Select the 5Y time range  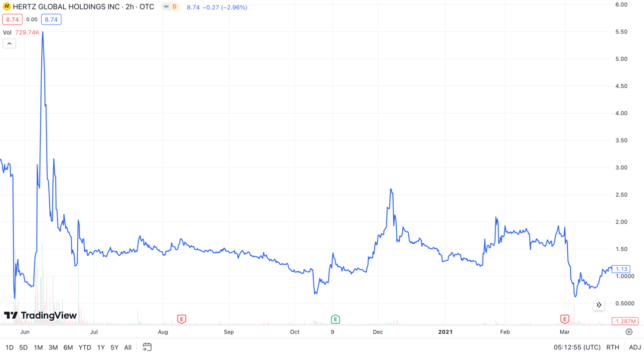(115, 348)
